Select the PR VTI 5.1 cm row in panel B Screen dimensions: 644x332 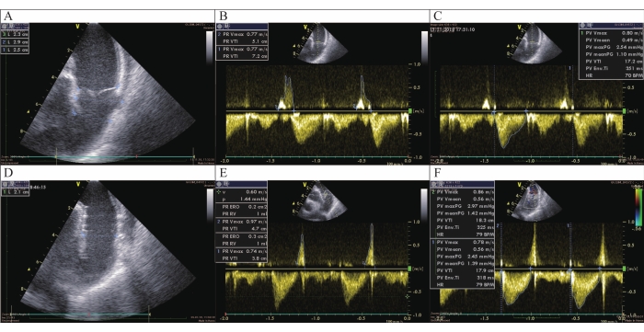click(242, 41)
